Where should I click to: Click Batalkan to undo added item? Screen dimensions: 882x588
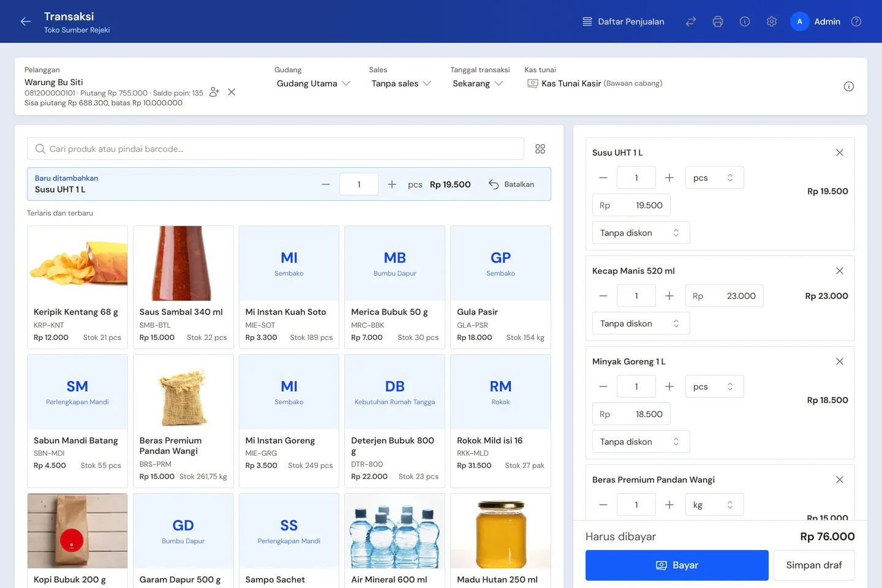tap(511, 184)
